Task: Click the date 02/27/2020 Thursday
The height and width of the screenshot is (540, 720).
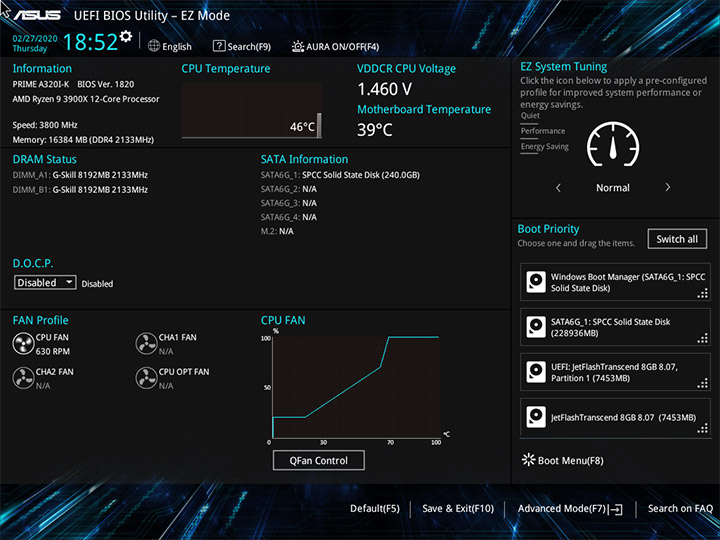Action: 35,43
